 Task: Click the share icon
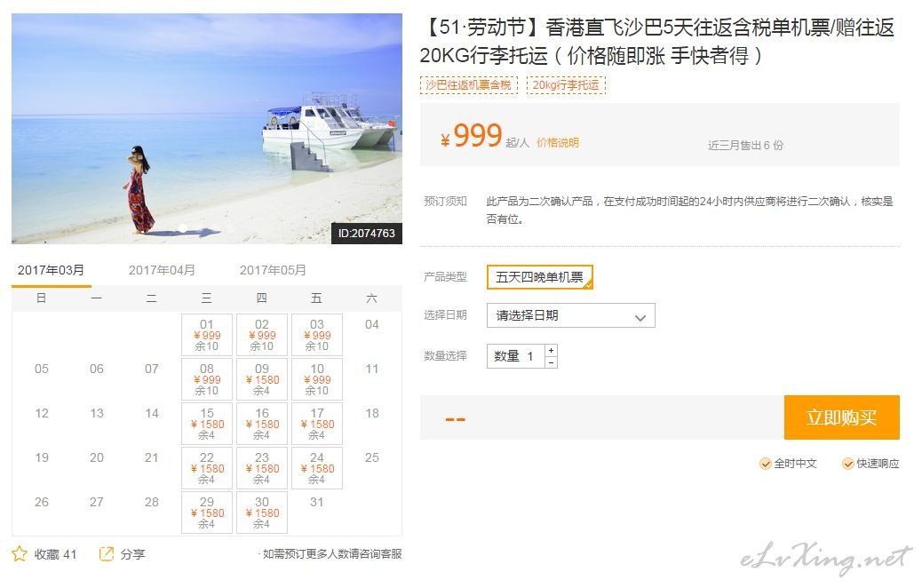click(107, 553)
